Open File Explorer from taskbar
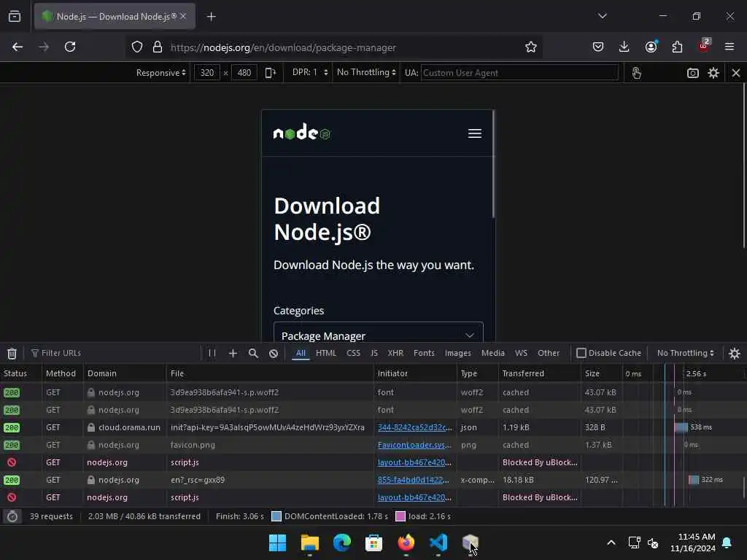Image resolution: width=747 pixels, height=560 pixels. tap(309, 542)
